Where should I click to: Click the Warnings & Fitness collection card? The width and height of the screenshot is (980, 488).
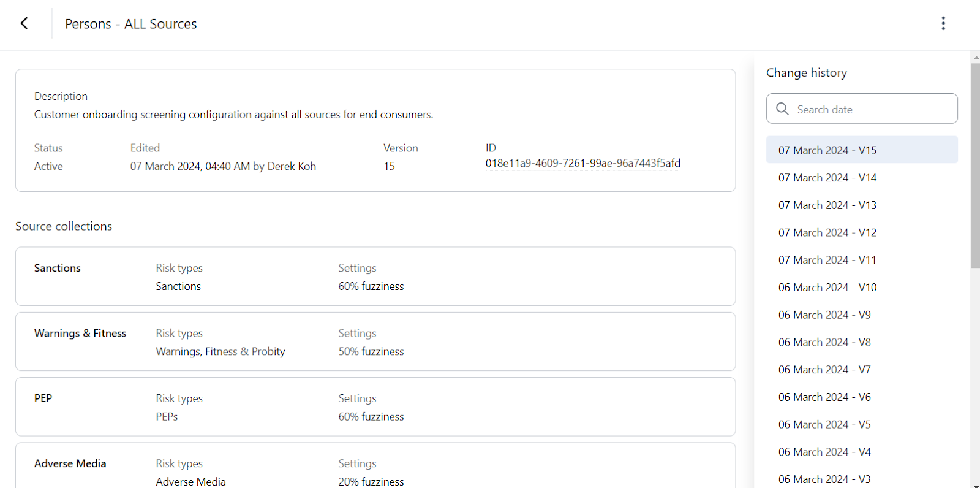pos(375,341)
